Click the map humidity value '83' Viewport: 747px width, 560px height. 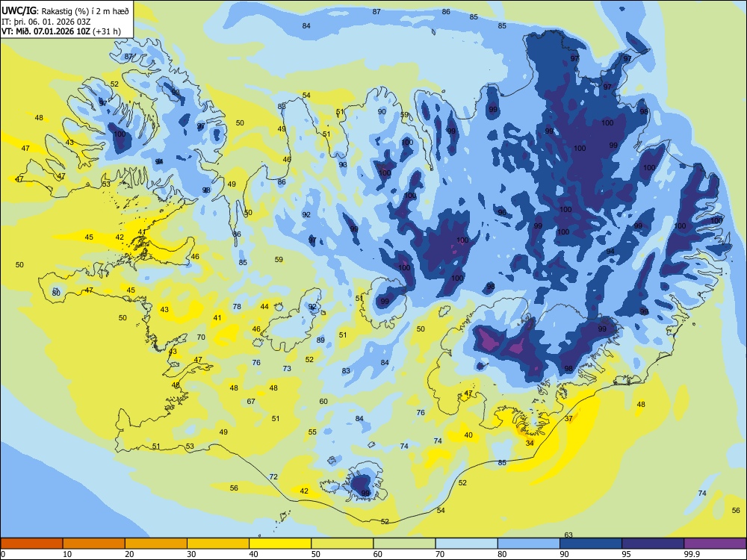click(346, 371)
